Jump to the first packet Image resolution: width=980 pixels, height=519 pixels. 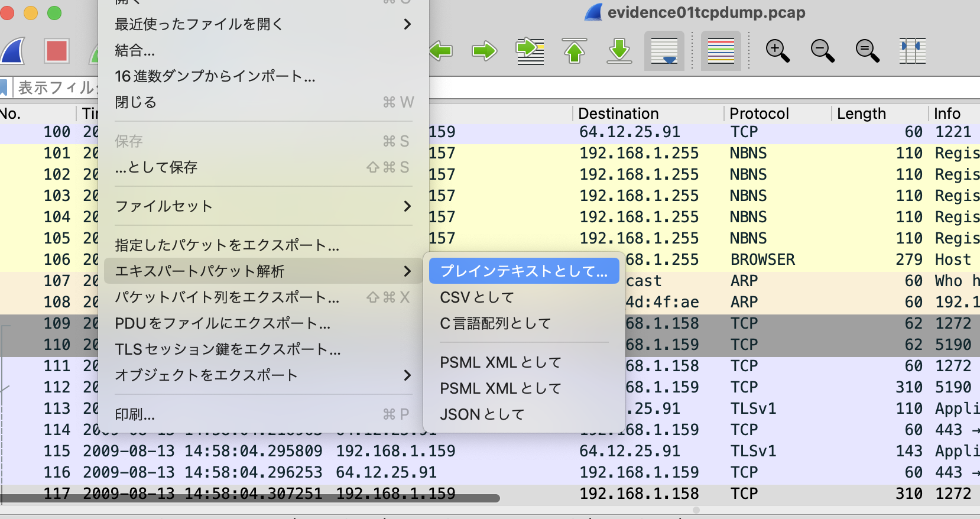(575, 51)
